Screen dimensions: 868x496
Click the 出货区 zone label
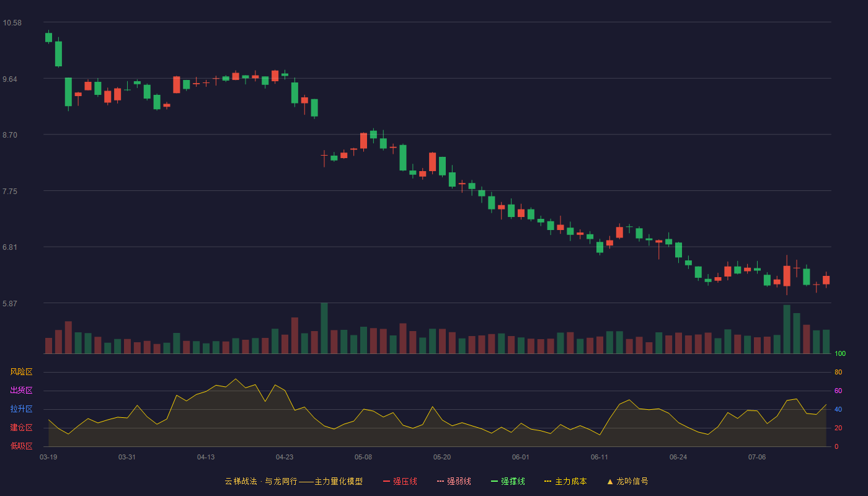point(21,391)
